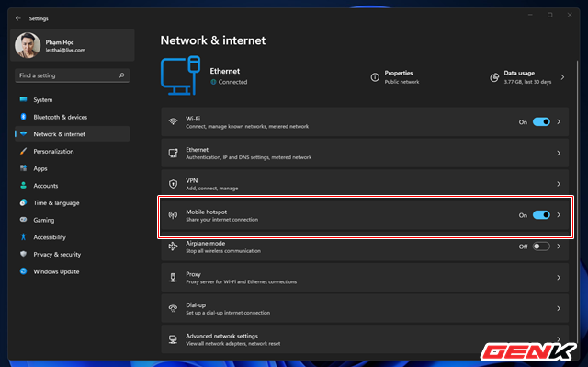Click the search magnifier icon
Viewport: 588px width, 367px height.
click(x=121, y=75)
